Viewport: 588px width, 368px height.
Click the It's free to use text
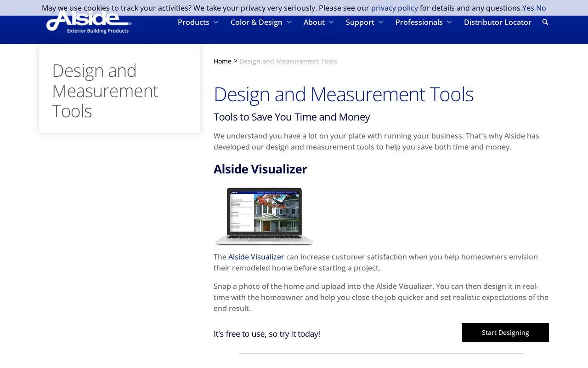pos(267,333)
